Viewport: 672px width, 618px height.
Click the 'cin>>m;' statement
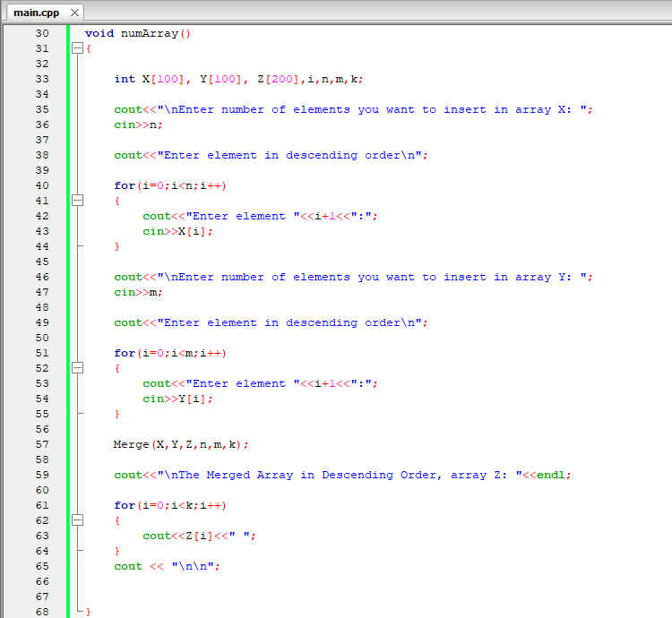pos(138,292)
